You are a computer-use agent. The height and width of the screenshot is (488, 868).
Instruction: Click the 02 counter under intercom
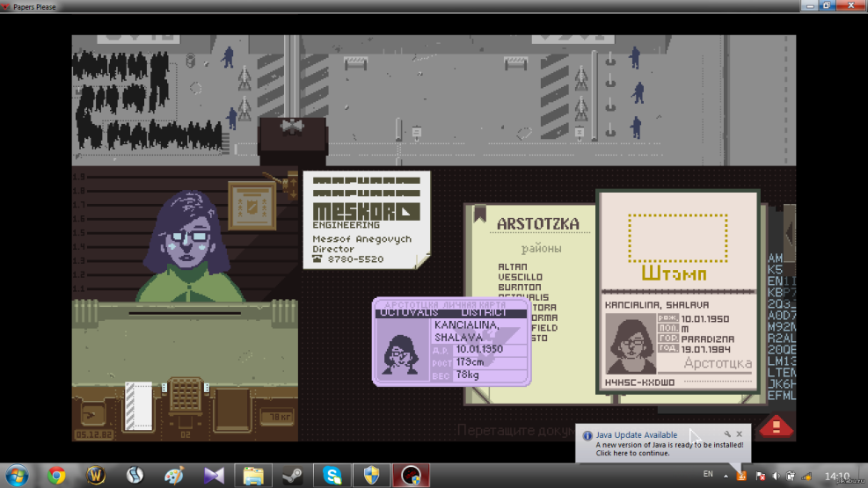tap(186, 434)
